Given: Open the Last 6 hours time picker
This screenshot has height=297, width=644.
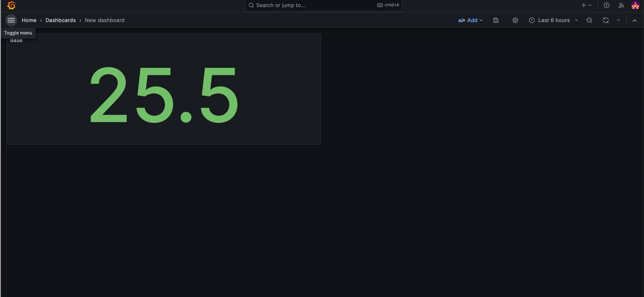Looking at the screenshot, I should pyautogui.click(x=553, y=20).
